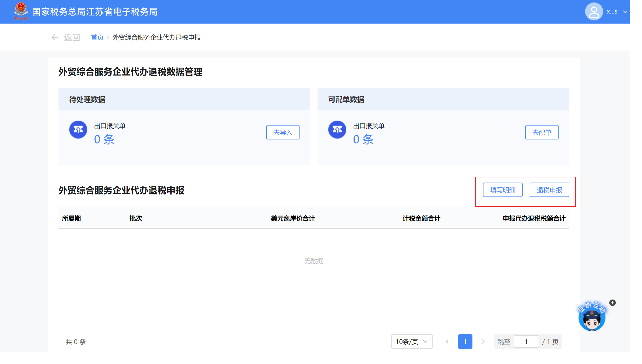Viewport: 642px width, 364px height.
Task: Click the back arrow icon
Action: point(55,38)
